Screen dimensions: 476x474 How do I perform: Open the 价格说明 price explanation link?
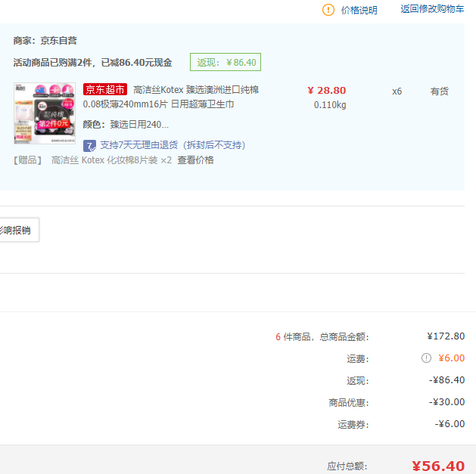(x=359, y=10)
